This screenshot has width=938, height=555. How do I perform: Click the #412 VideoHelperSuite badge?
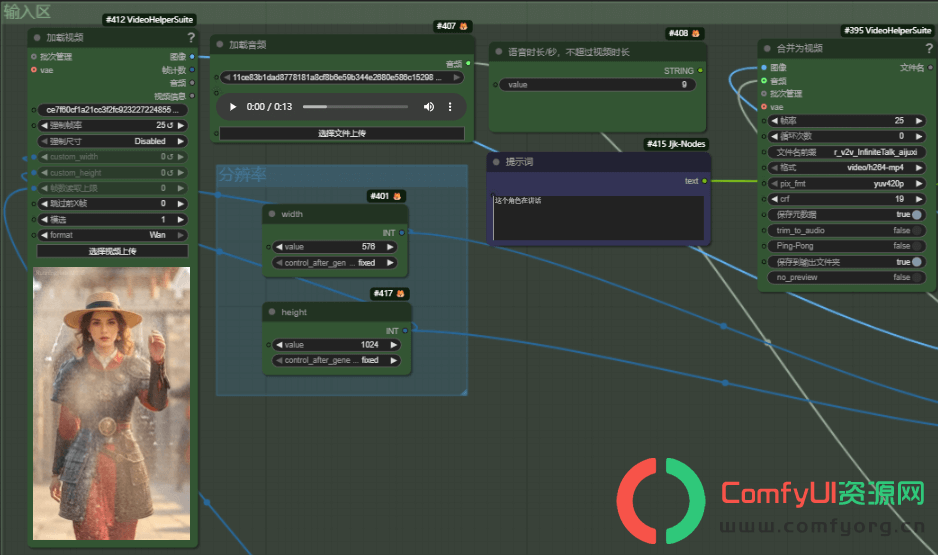[x=149, y=19]
